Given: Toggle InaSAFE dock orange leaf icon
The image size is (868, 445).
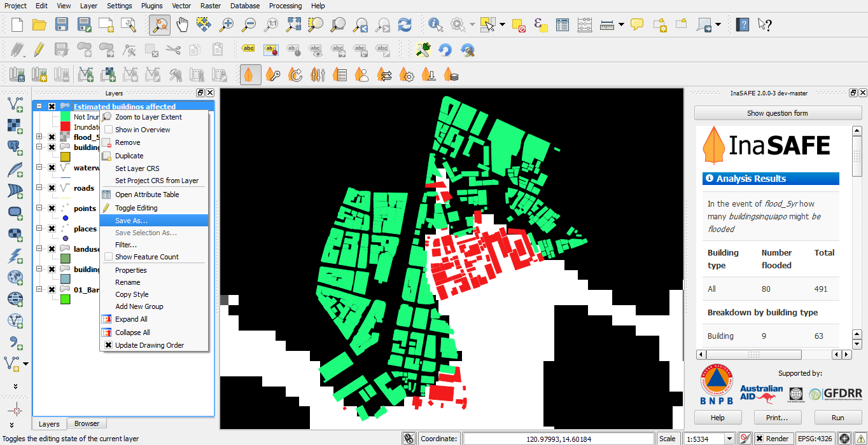Looking at the screenshot, I should tap(251, 74).
